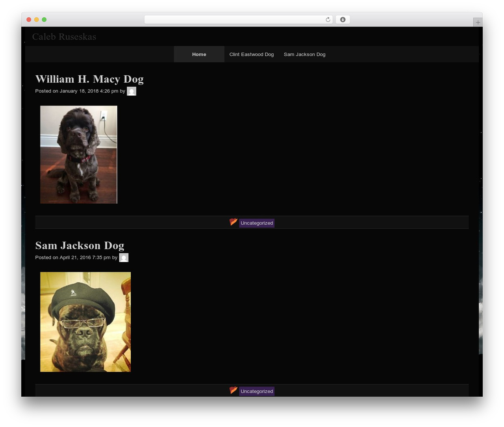Click the post date April 21, 2016 7:35 pm
504x427 pixels.
pyautogui.click(x=85, y=258)
